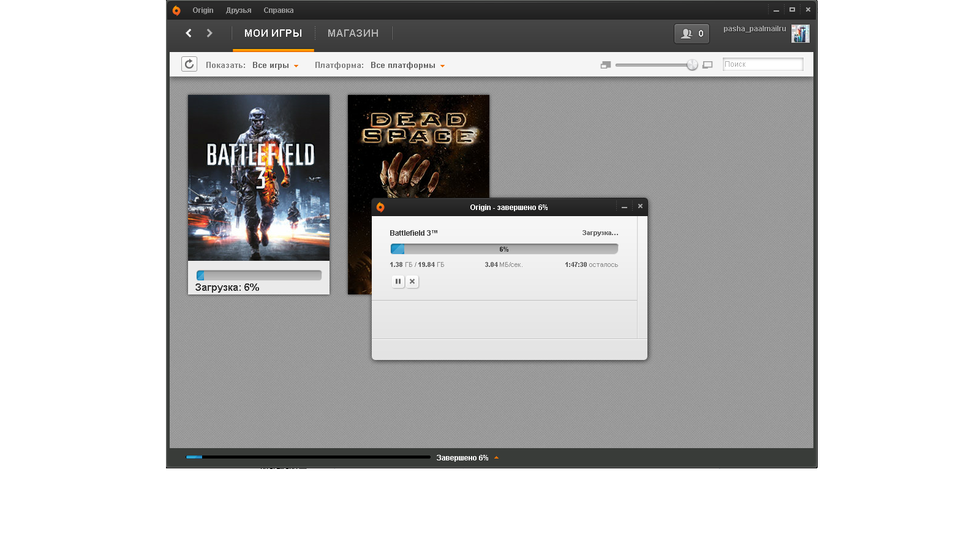Click the user avatar picture

pos(800,34)
